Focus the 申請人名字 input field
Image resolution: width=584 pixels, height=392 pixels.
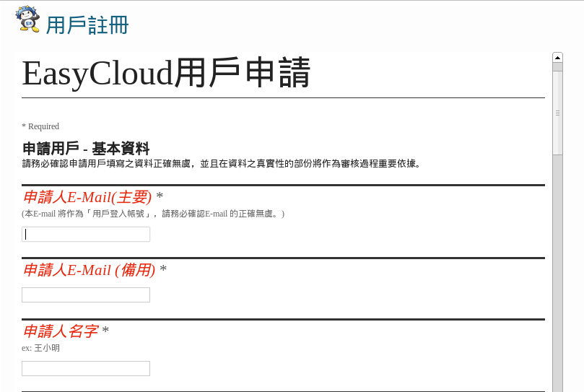(86, 368)
